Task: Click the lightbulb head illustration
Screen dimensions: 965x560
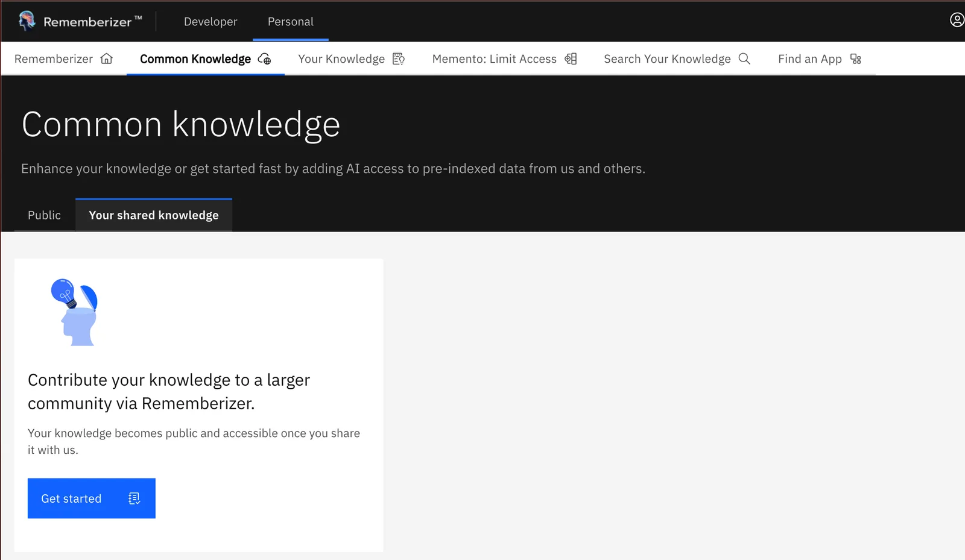Action: 75,312
